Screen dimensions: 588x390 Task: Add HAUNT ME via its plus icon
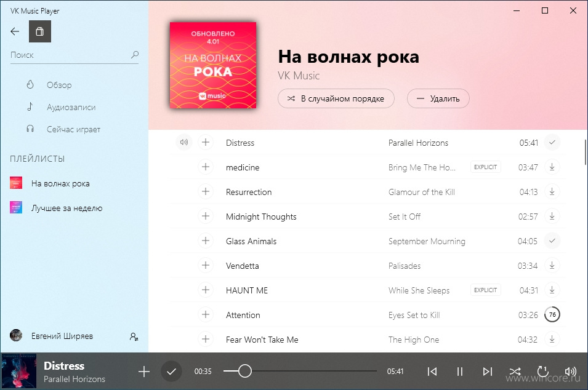click(x=206, y=290)
